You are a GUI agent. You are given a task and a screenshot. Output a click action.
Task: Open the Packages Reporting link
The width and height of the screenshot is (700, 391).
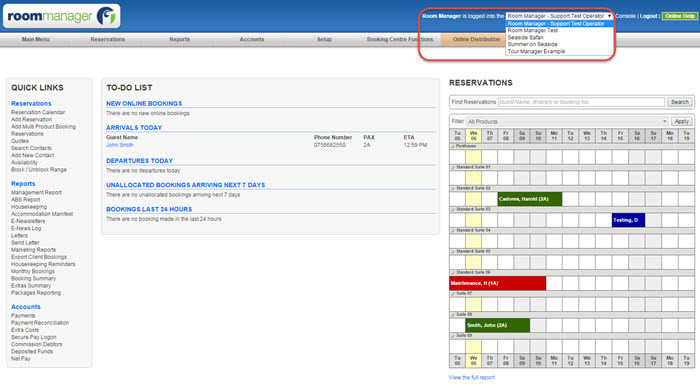[x=36, y=293]
